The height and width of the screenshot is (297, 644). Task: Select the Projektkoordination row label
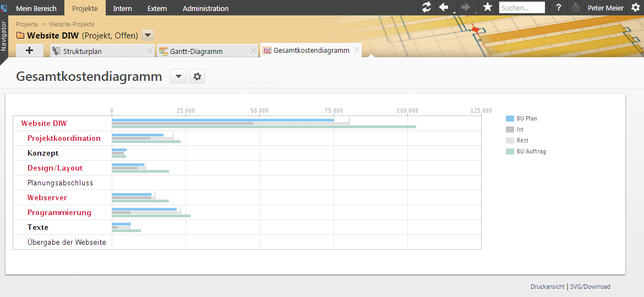64,138
